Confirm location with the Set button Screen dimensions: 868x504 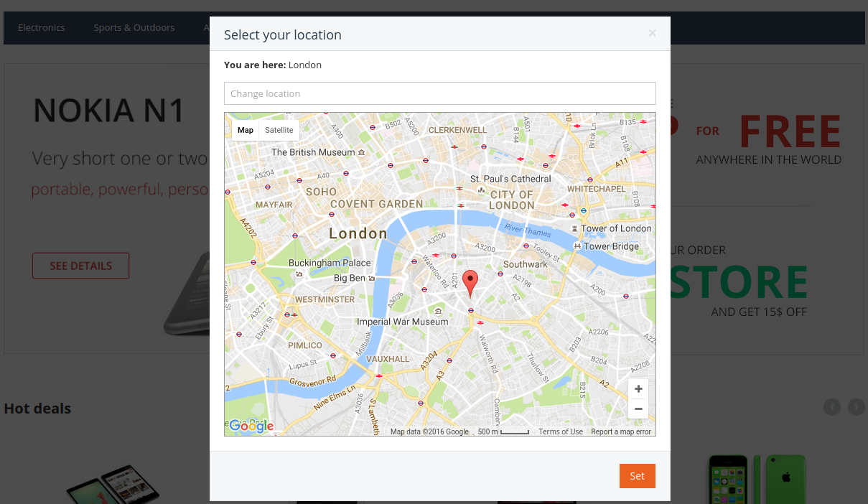638,476
